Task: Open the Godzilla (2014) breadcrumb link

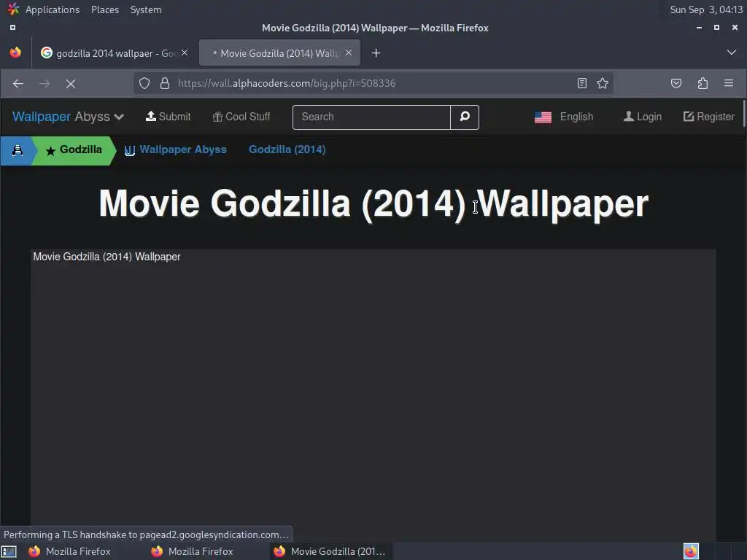Action: click(287, 149)
